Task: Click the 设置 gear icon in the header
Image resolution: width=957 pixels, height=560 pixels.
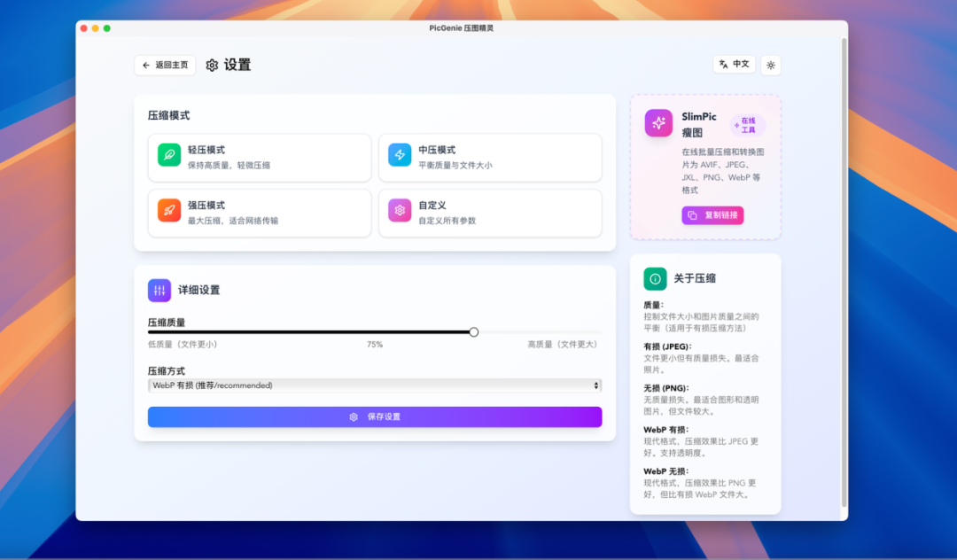Action: [x=211, y=65]
